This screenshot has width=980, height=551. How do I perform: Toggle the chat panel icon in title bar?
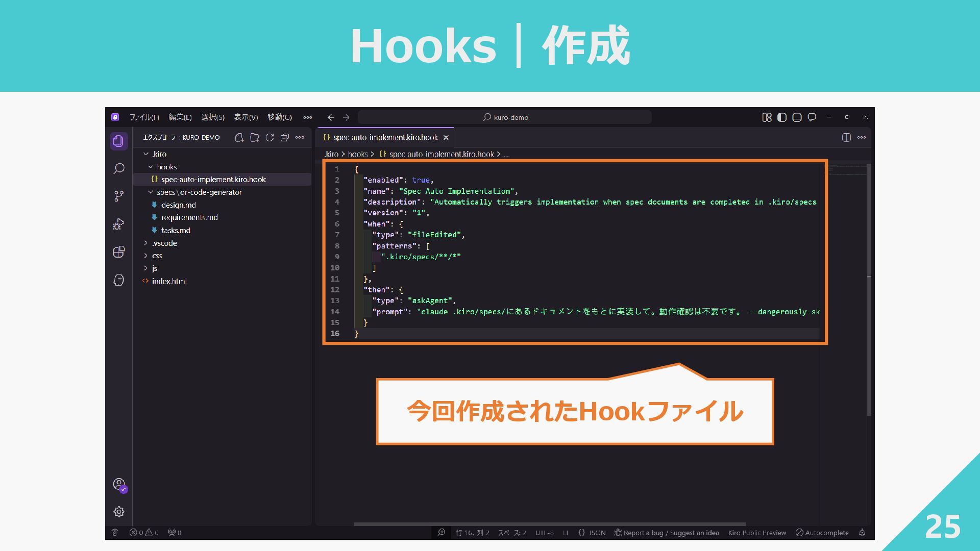coord(812,117)
